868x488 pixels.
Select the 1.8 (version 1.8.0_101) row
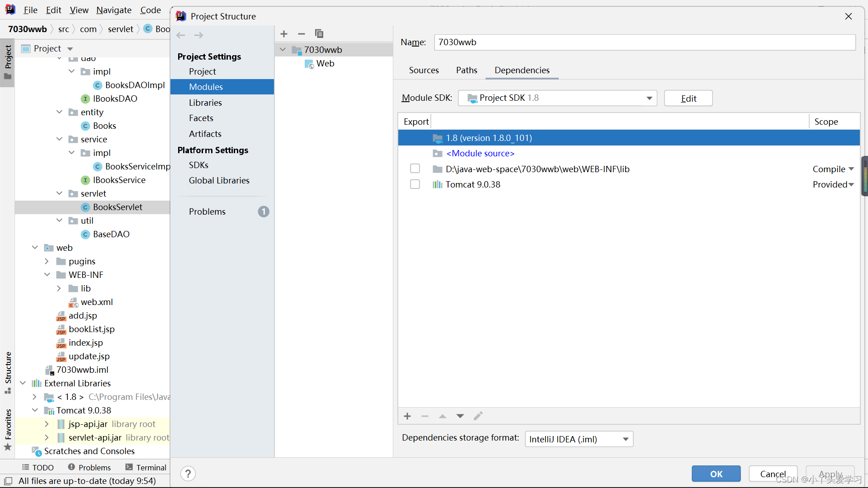(629, 138)
